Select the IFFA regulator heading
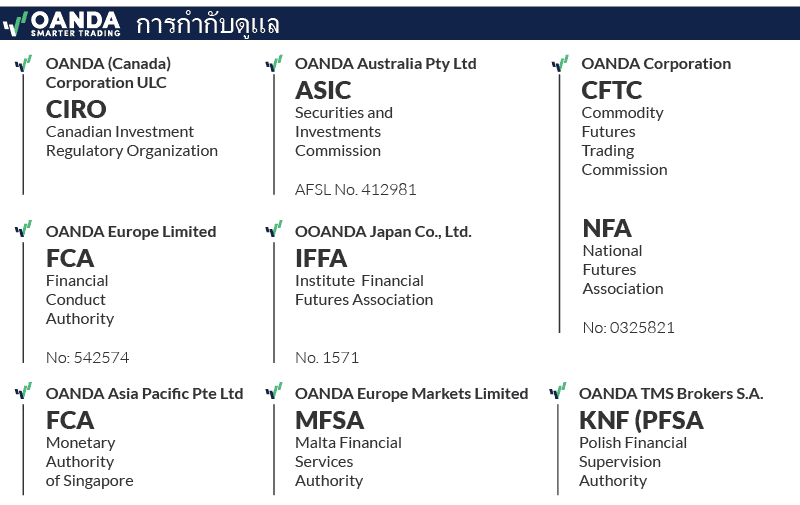The image size is (800, 505). (x=321, y=258)
